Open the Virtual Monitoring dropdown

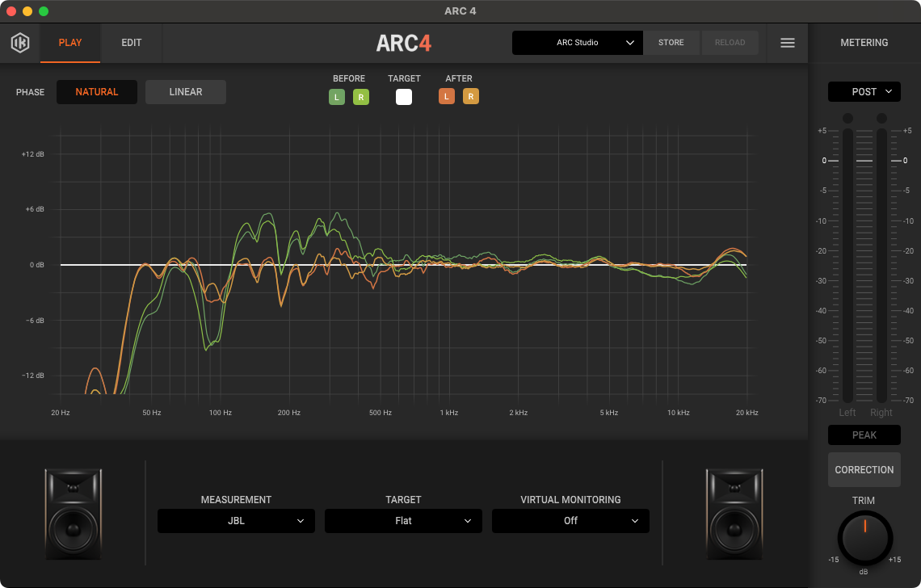click(x=570, y=521)
